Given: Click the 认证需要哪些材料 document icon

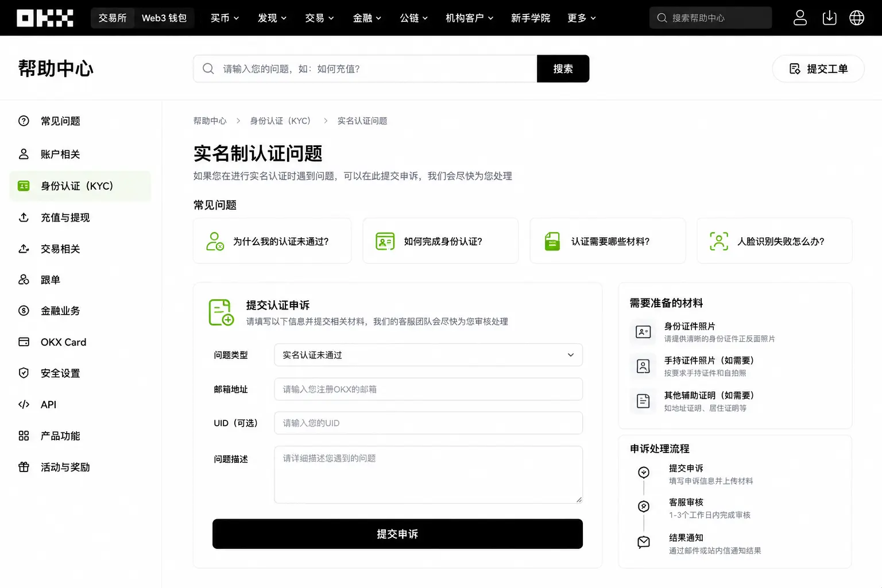Looking at the screenshot, I should 552,241.
